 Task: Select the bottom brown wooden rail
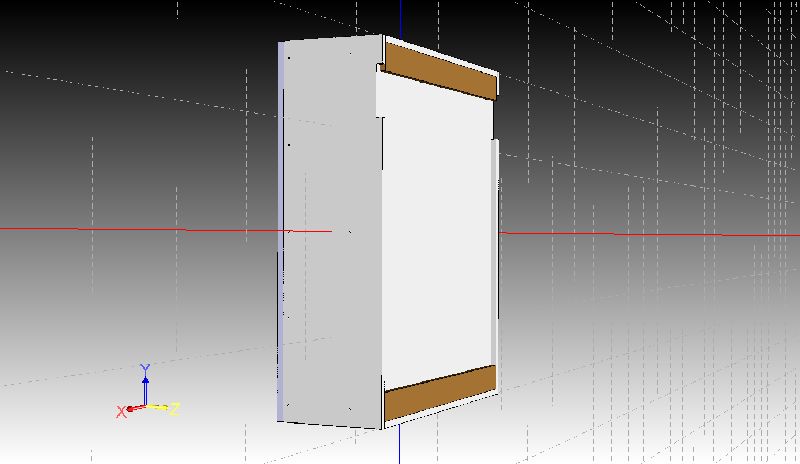pyautogui.click(x=440, y=393)
